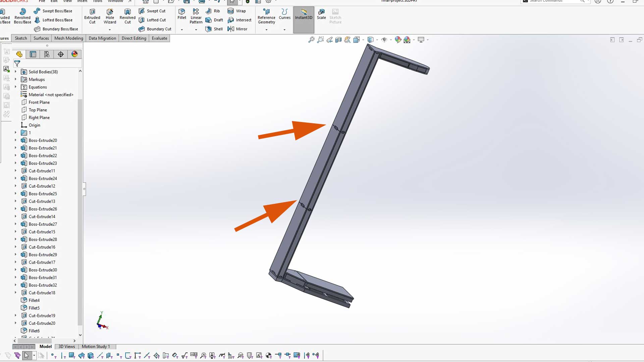Expand the Solid Bodies(38) folder
Image resolution: width=644 pixels, height=362 pixels.
15,72
